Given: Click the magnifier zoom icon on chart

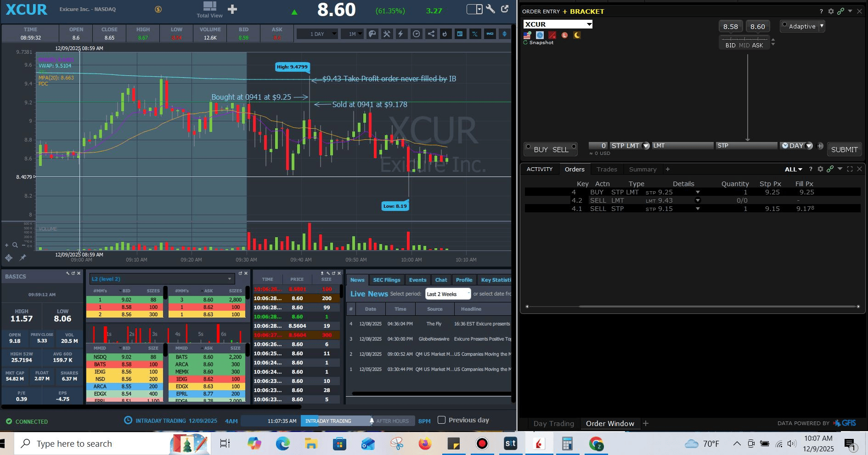Looking at the screenshot, I should (x=15, y=245).
